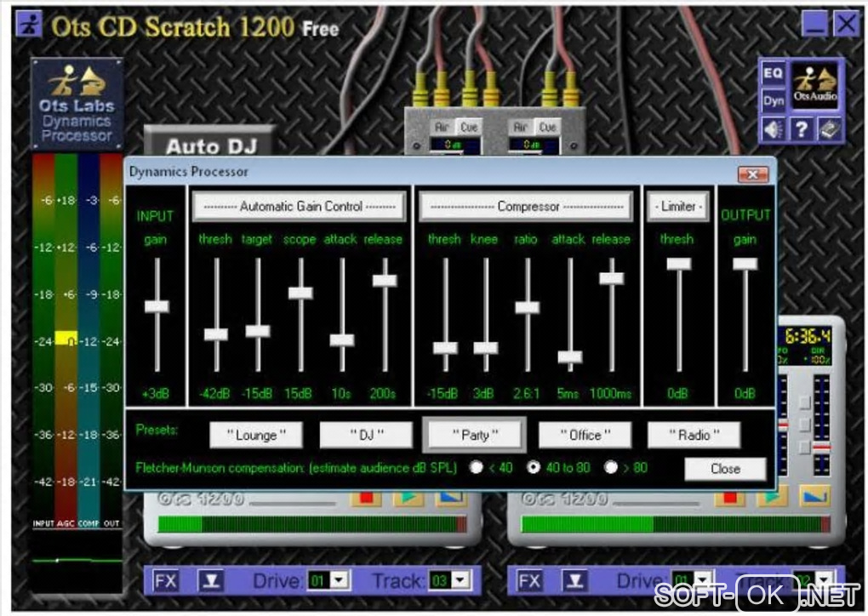The height and width of the screenshot is (616, 868).
Task: Click the right deck green progress bar
Action: [676, 524]
